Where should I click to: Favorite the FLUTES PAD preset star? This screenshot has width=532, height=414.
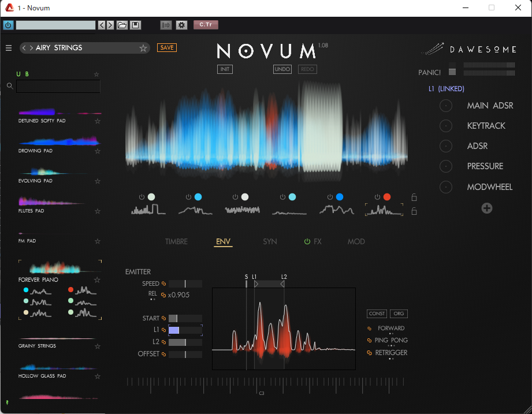[x=98, y=211]
